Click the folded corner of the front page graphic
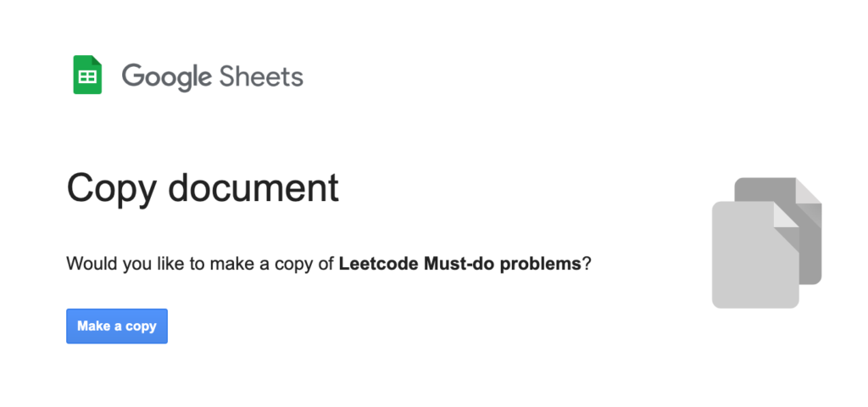The height and width of the screenshot is (407, 868). pyautogui.click(x=787, y=215)
